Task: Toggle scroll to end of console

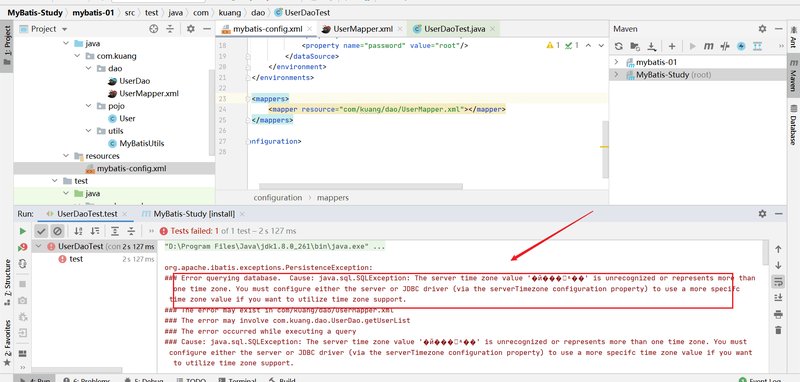Action: 778,297
